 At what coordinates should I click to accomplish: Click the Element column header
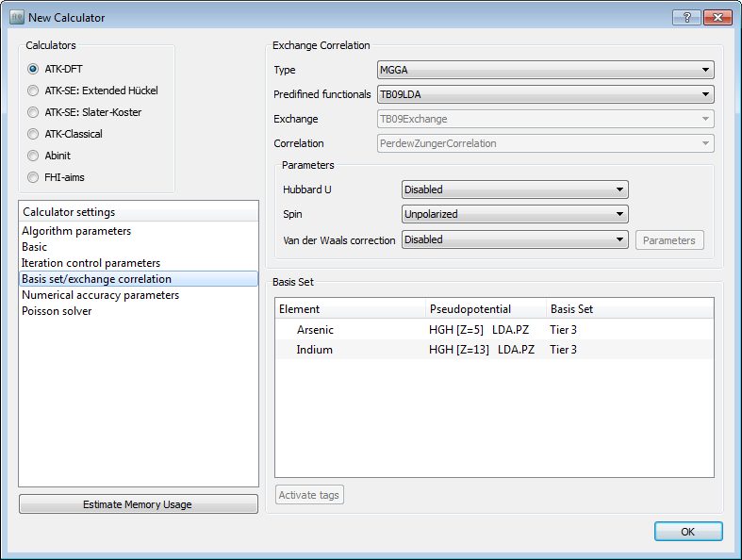coord(350,309)
